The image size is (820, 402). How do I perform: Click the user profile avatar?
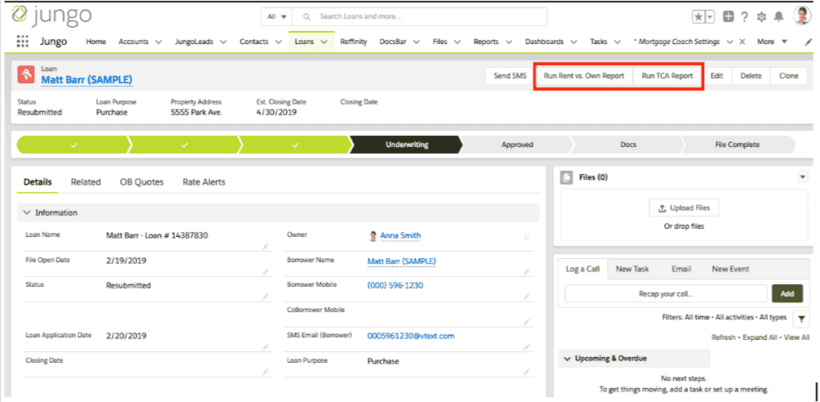tap(802, 16)
